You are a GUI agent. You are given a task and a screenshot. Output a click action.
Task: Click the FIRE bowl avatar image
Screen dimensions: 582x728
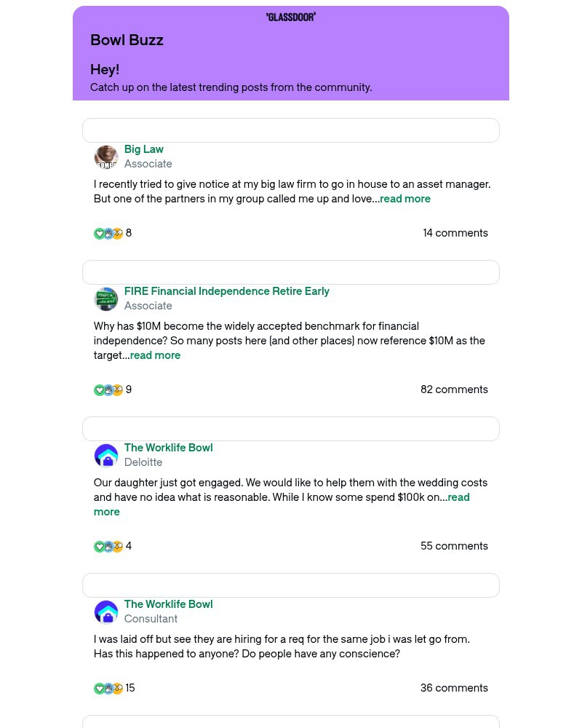[x=106, y=299]
